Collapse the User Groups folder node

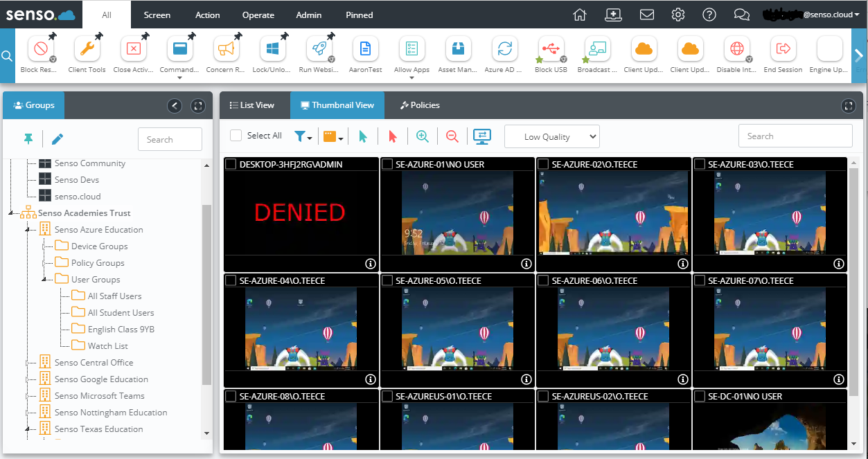point(44,280)
